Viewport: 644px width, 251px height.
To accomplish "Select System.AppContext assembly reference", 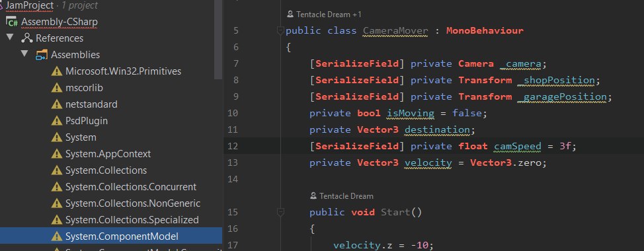I will (x=108, y=154).
